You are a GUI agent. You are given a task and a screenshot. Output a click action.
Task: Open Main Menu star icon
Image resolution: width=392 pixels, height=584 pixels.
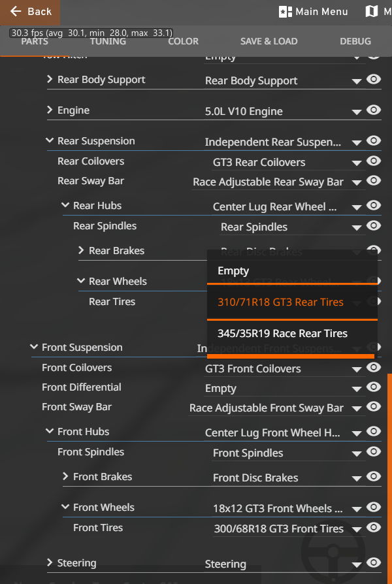click(x=285, y=12)
